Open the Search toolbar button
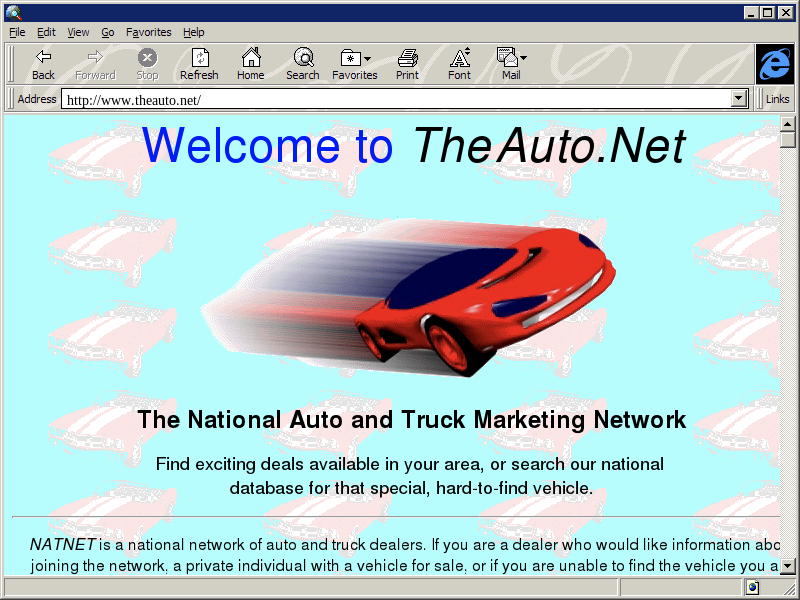Screen dimensions: 800x600 (302, 64)
